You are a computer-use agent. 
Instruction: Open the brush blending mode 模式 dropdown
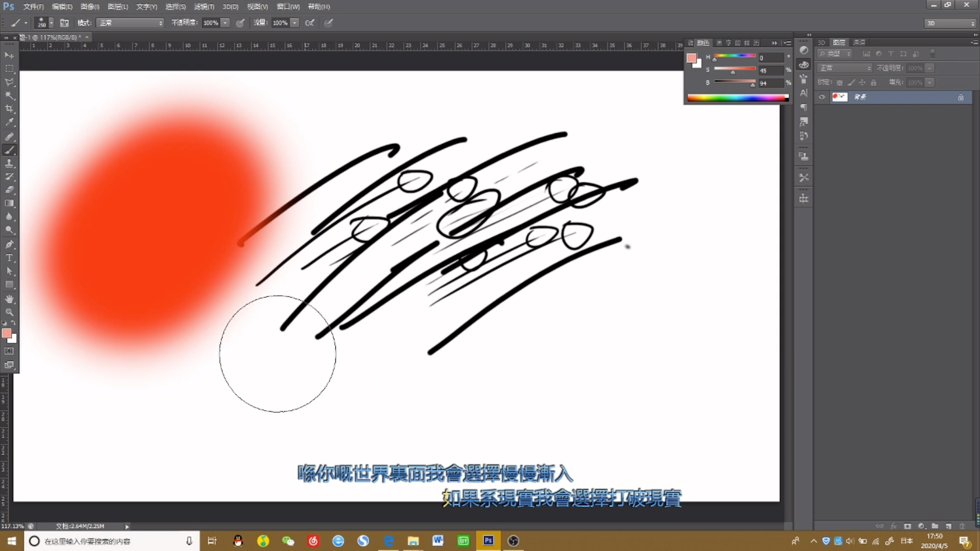tap(131, 23)
